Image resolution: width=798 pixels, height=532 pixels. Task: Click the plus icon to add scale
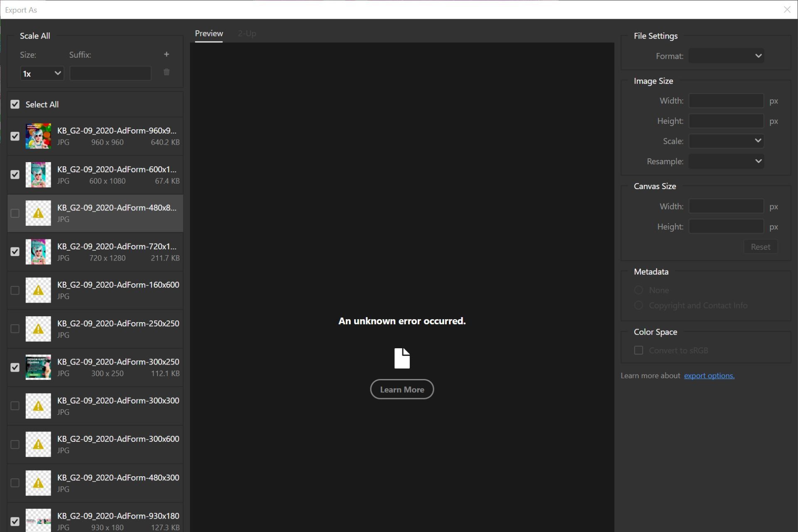[166, 54]
